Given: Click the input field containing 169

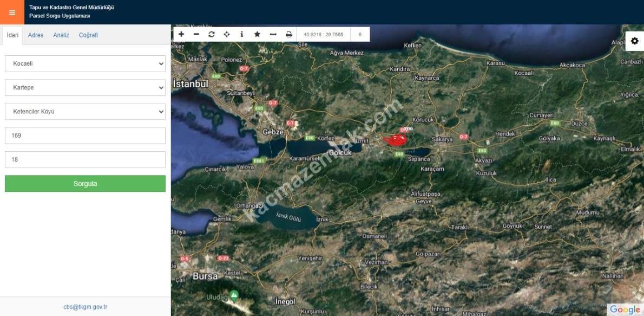Looking at the screenshot, I should click(85, 136).
